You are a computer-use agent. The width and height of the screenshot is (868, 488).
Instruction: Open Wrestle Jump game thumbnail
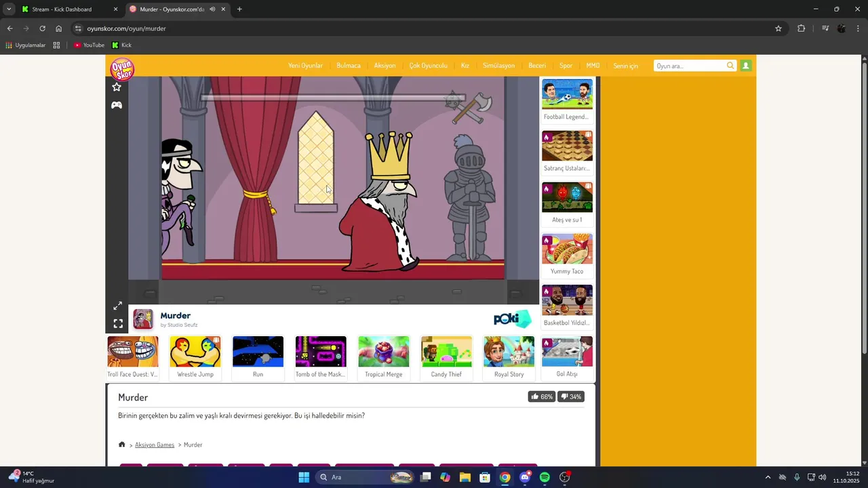(x=195, y=357)
